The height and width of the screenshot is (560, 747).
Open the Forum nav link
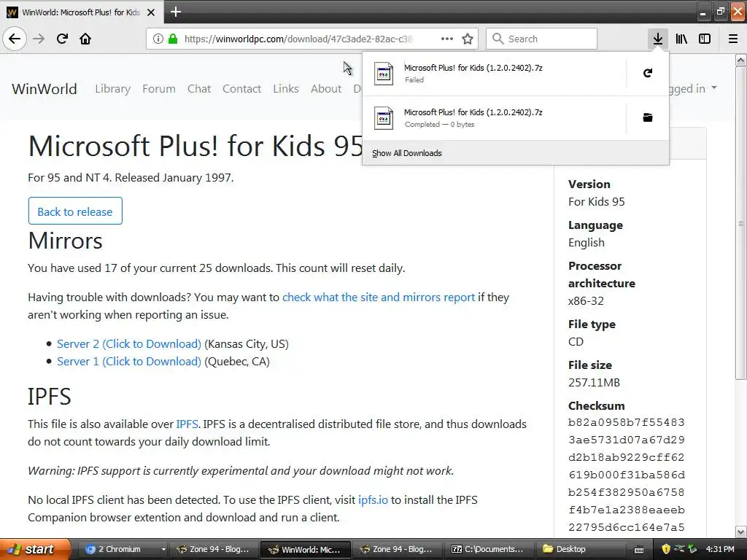click(x=158, y=88)
